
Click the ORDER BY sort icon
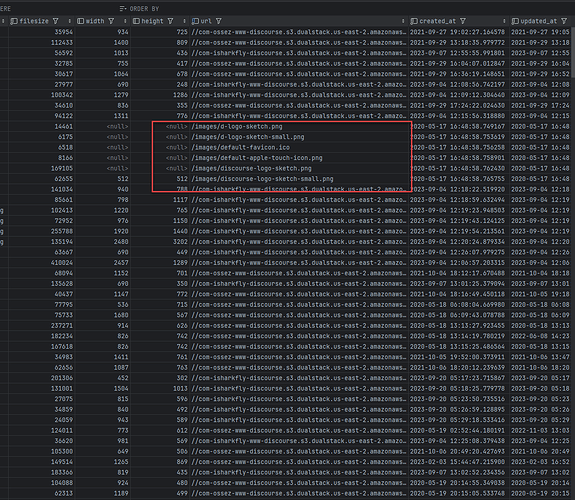click(123, 8)
